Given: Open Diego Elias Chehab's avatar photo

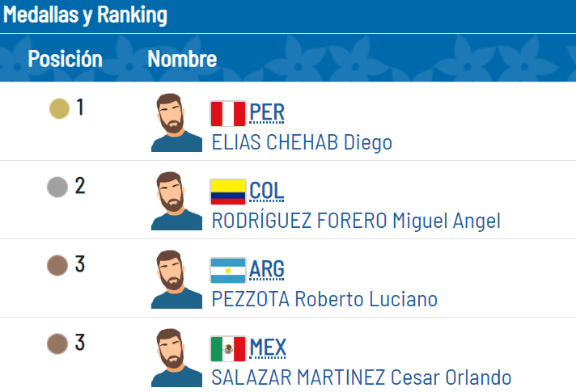Looking at the screenshot, I should pos(176,123).
